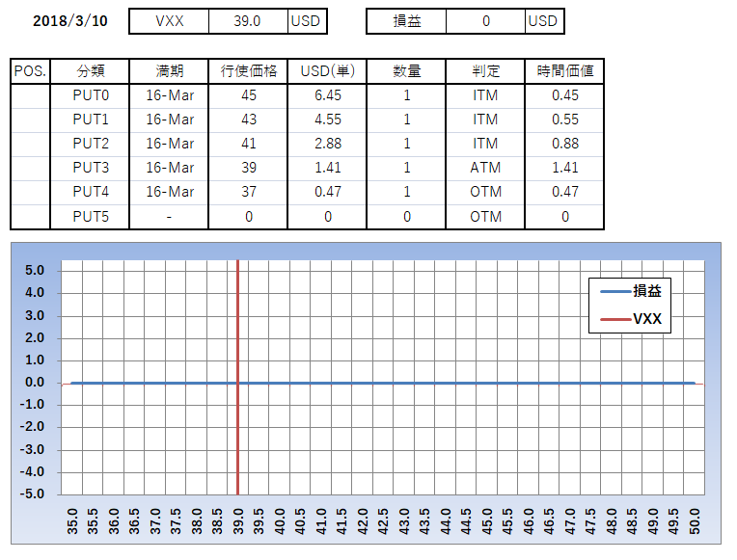Click the USD(単) column header
This screenshot has width=737, height=560.
coord(327,71)
